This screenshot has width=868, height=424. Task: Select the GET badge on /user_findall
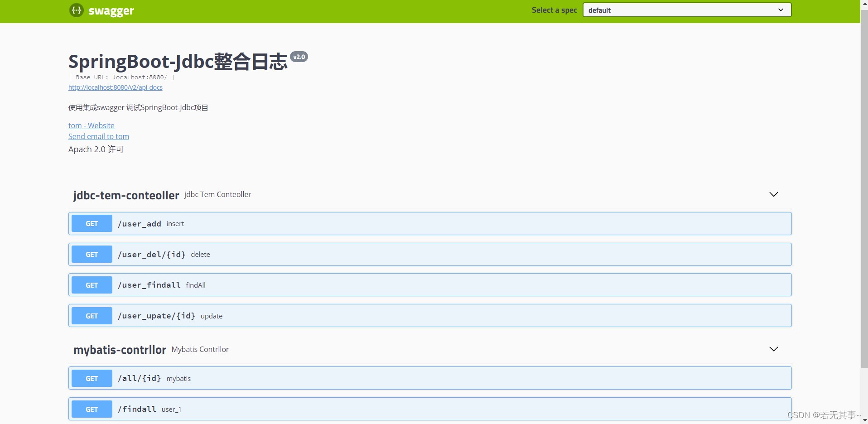point(91,285)
